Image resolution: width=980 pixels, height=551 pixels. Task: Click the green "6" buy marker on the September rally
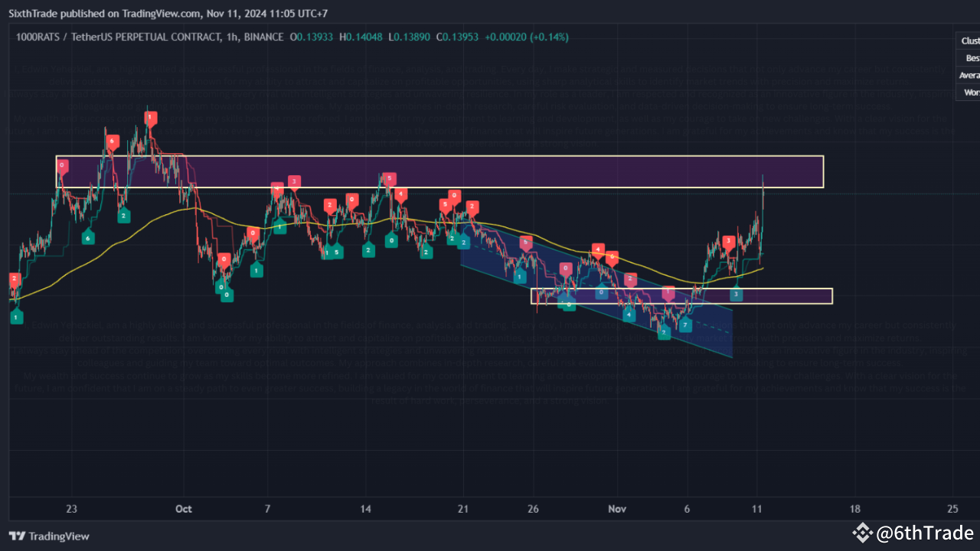(88, 237)
